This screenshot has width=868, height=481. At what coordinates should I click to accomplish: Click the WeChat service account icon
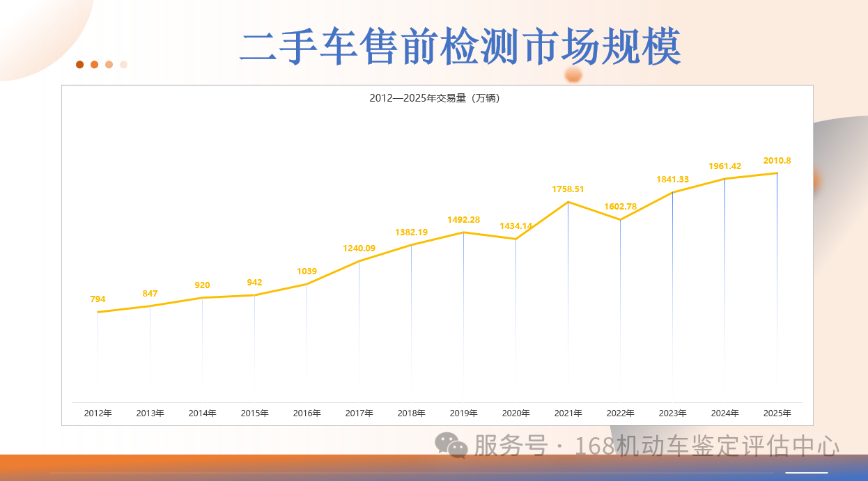(x=448, y=445)
